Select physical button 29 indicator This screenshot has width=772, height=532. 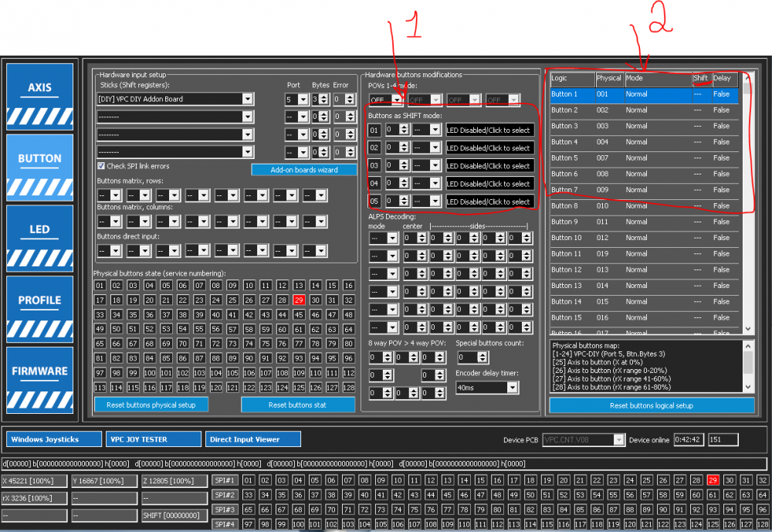click(299, 300)
